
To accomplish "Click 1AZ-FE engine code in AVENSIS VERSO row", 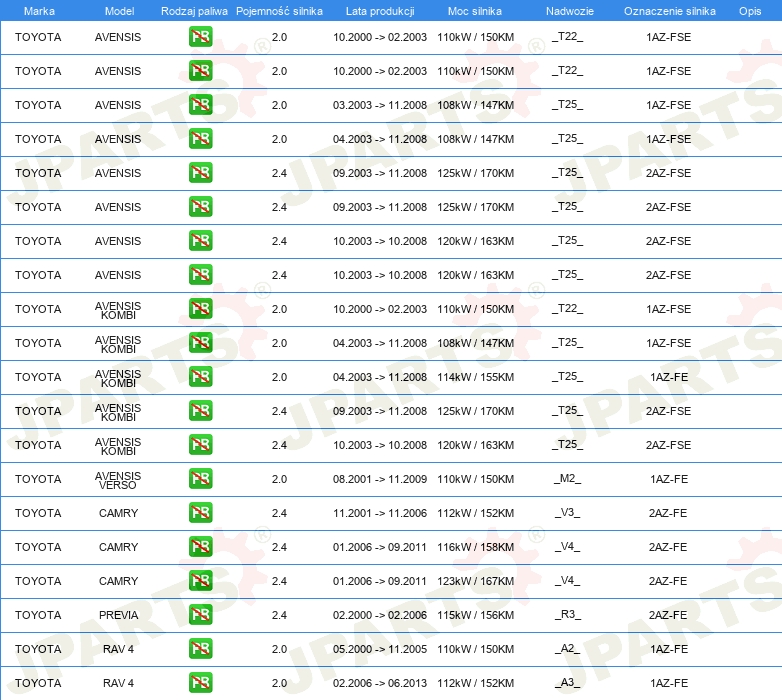I will pyautogui.click(x=669, y=479).
